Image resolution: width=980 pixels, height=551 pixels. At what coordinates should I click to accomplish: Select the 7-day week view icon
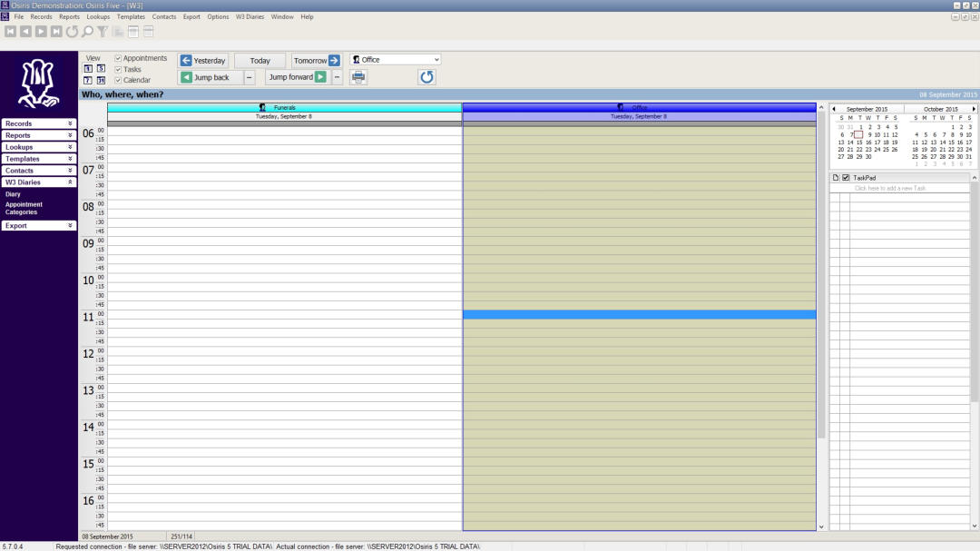[x=88, y=81]
